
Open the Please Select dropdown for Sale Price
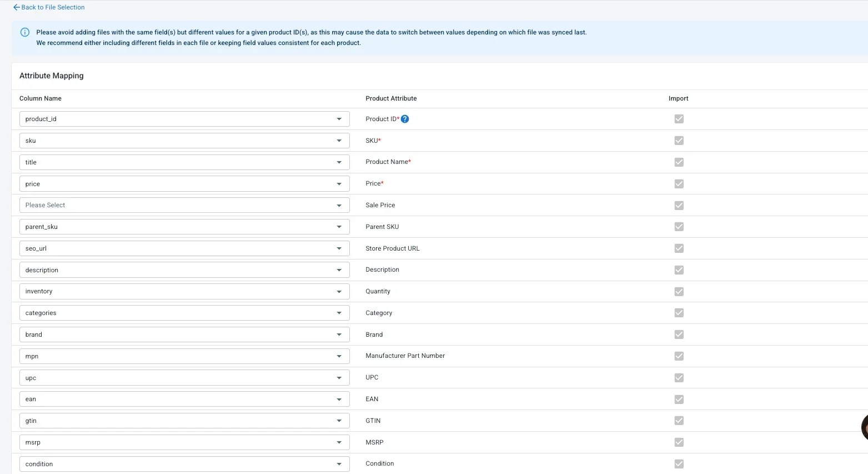coord(184,205)
